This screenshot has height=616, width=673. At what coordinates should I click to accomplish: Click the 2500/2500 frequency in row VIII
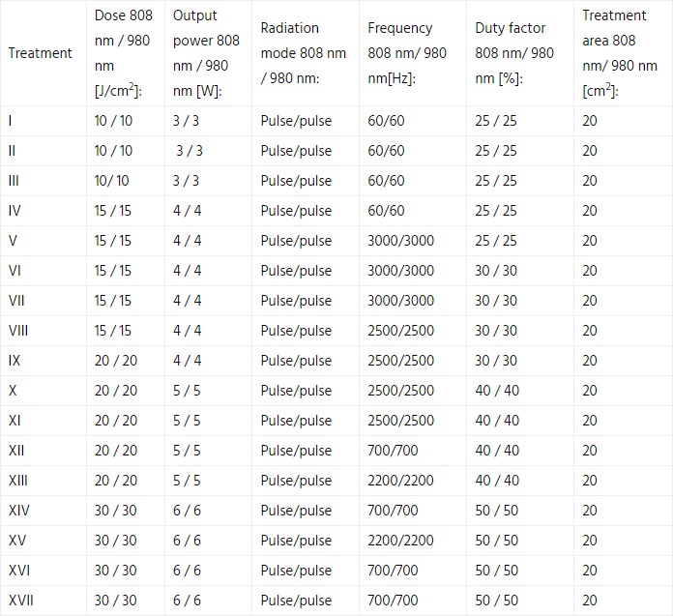[x=401, y=331]
